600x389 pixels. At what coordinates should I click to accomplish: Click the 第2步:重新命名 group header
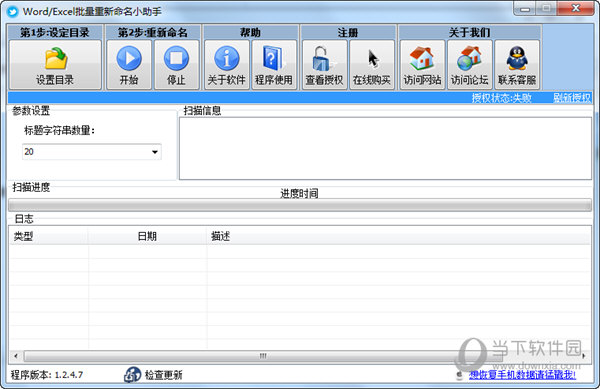coord(153,33)
